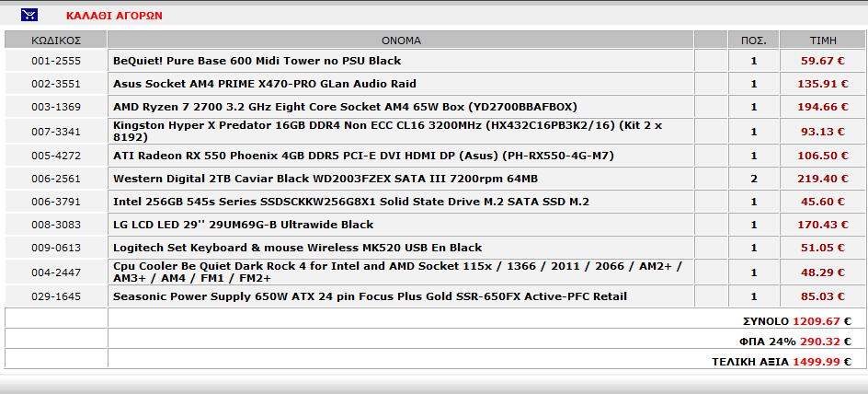Screen dimensions: 868x394
Task: Select LG LCD LED 29'' monitor name
Action: 243,225
